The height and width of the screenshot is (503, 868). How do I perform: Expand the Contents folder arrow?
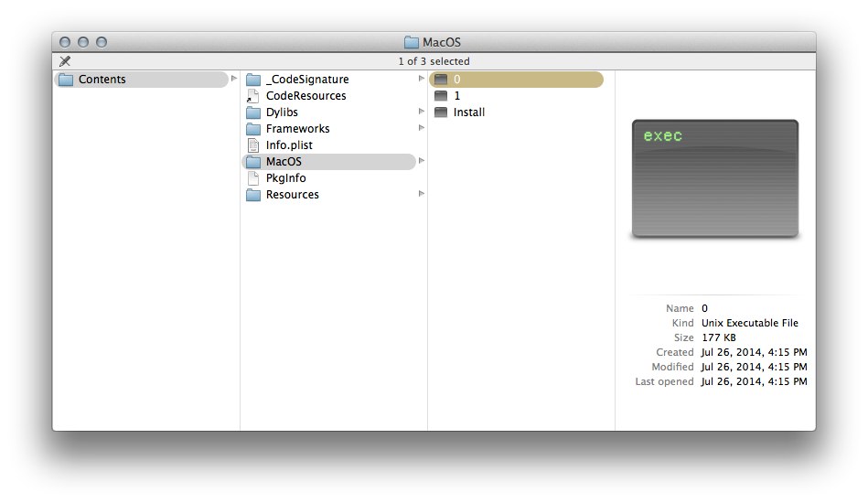coord(234,79)
